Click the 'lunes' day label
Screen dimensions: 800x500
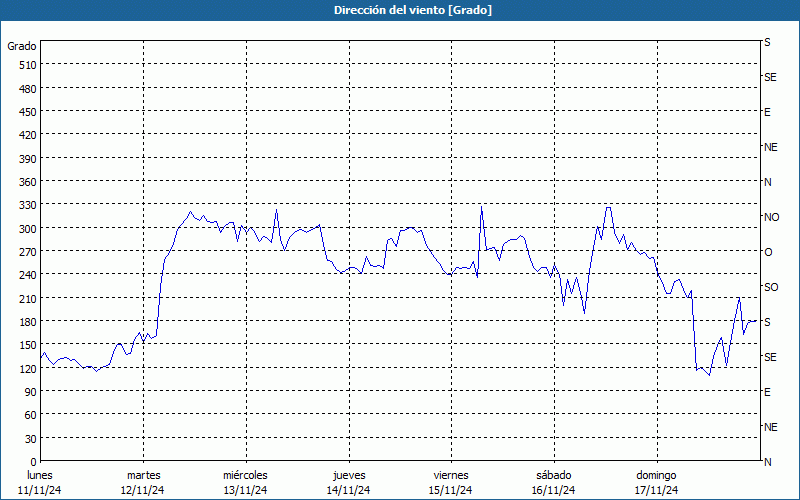40,475
